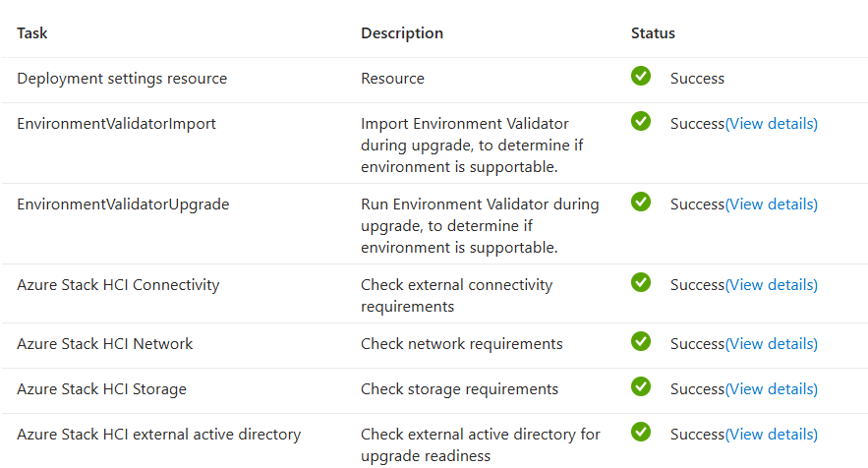Select the Azure Stack HCI Network task name
This screenshot has height=468, width=868.
tap(104, 344)
